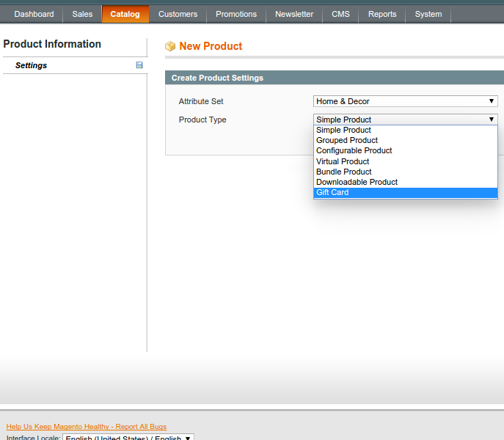Collapse the Product Type dropdown

point(405,120)
